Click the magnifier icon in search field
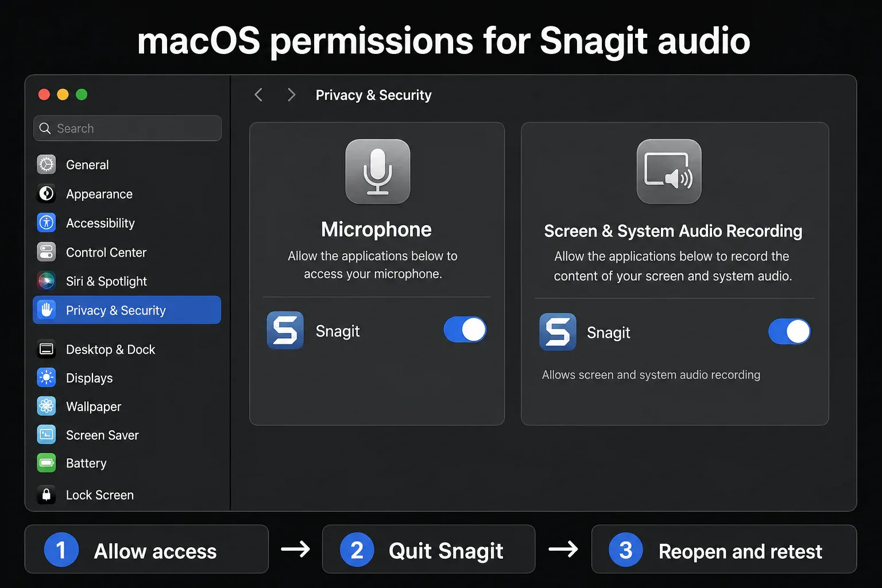882x588 pixels. (x=45, y=128)
